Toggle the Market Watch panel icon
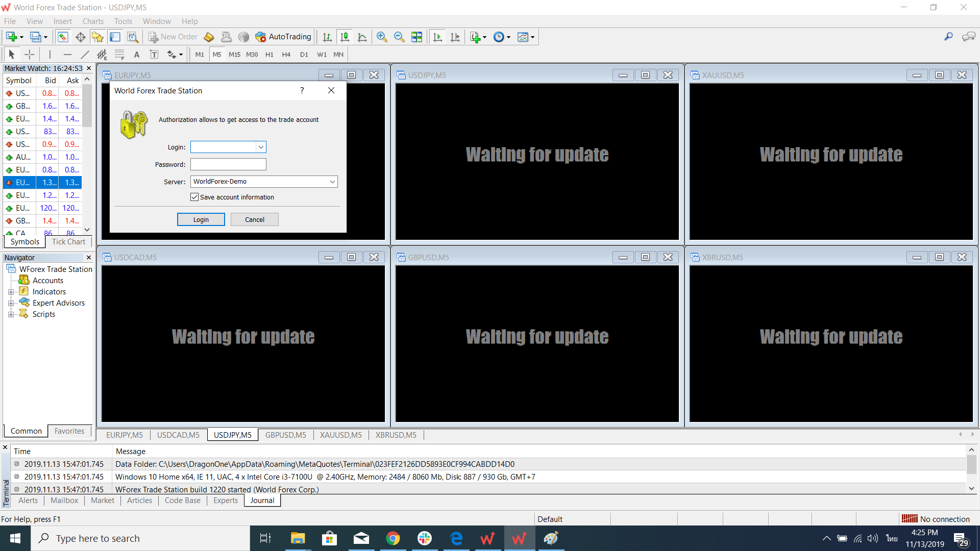 [63, 37]
